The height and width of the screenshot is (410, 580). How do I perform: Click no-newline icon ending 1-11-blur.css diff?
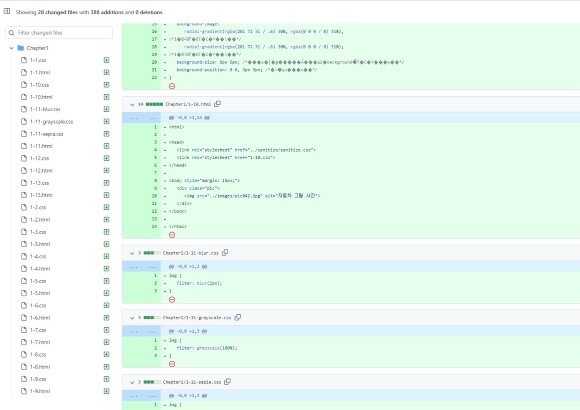pyautogui.click(x=172, y=300)
